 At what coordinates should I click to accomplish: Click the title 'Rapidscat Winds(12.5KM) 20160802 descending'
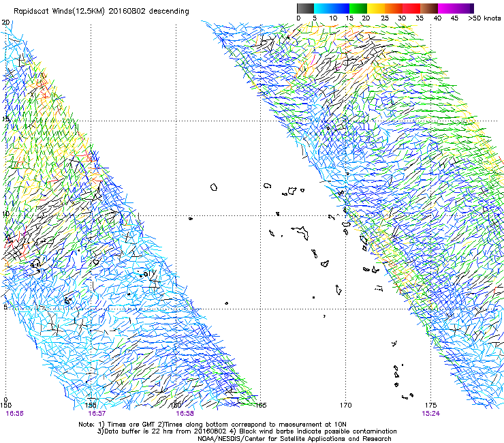click(101, 12)
